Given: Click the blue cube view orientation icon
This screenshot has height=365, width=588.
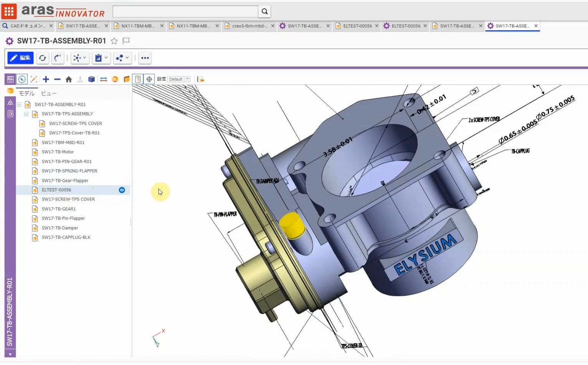Looking at the screenshot, I should pyautogui.click(x=91, y=79).
